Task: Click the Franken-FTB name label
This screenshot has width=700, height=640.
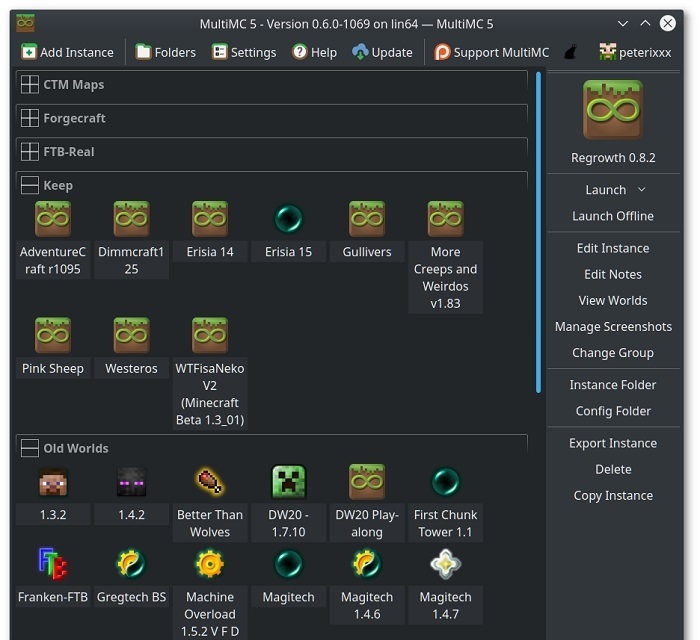Action: 53,597
